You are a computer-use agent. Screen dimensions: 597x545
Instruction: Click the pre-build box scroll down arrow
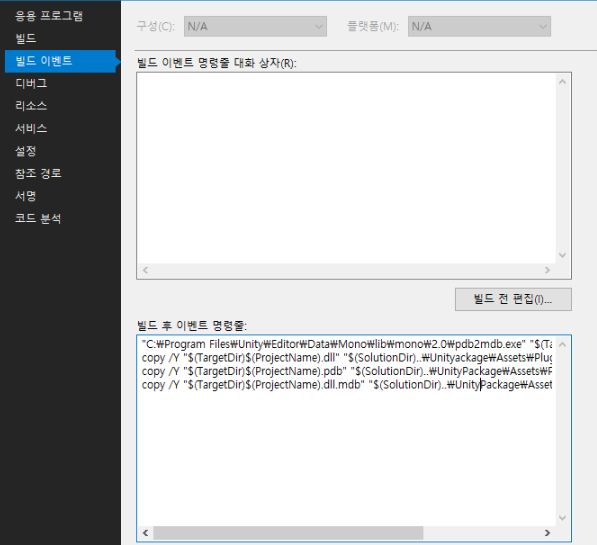click(x=562, y=255)
